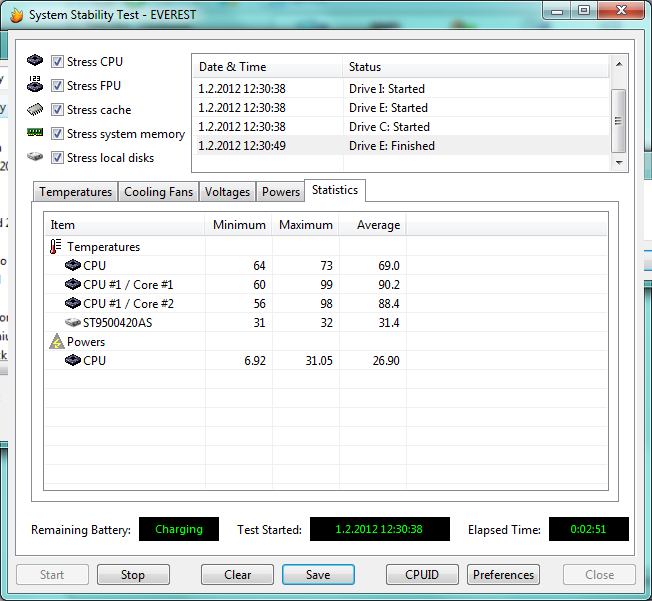This screenshot has height=601, width=652.
Task: Click the Test Started time display
Action: click(380, 529)
